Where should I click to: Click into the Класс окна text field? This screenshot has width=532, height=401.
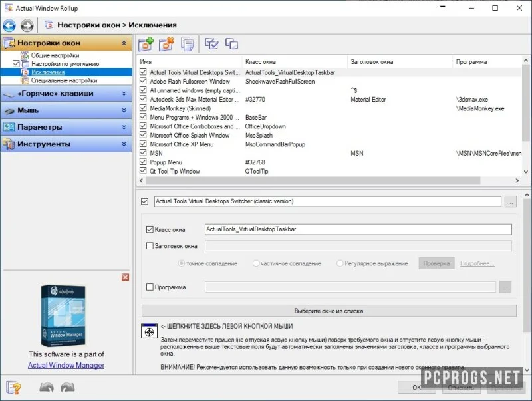tap(358, 229)
